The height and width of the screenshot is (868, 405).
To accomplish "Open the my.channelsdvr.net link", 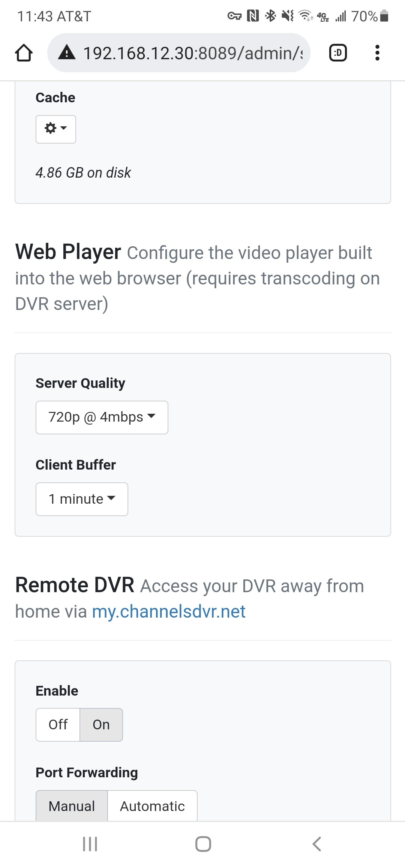I will click(x=169, y=611).
